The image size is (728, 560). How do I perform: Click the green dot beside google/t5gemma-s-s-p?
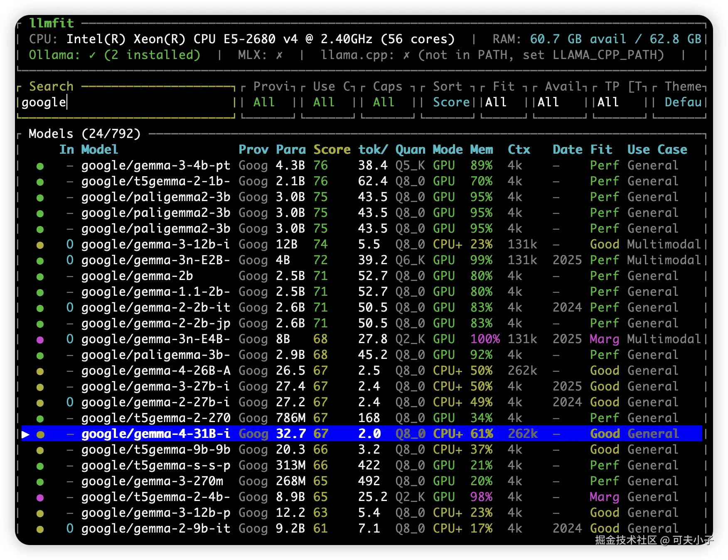40,466
